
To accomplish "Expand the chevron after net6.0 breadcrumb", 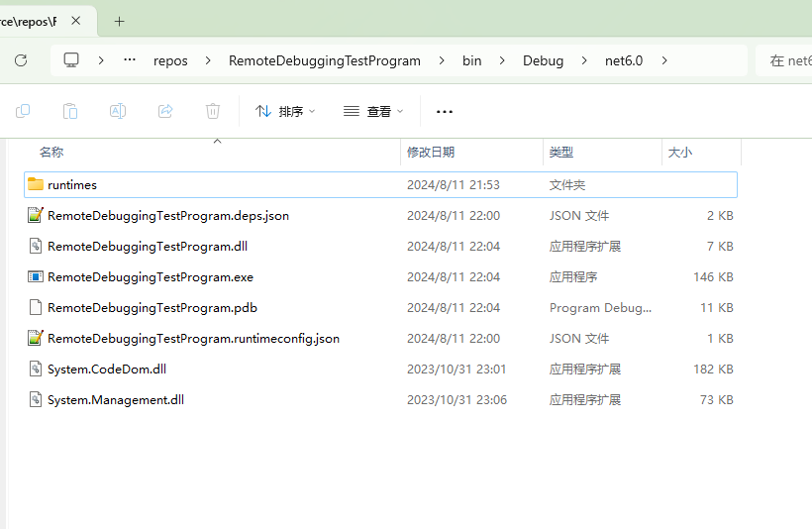I will coord(664,60).
